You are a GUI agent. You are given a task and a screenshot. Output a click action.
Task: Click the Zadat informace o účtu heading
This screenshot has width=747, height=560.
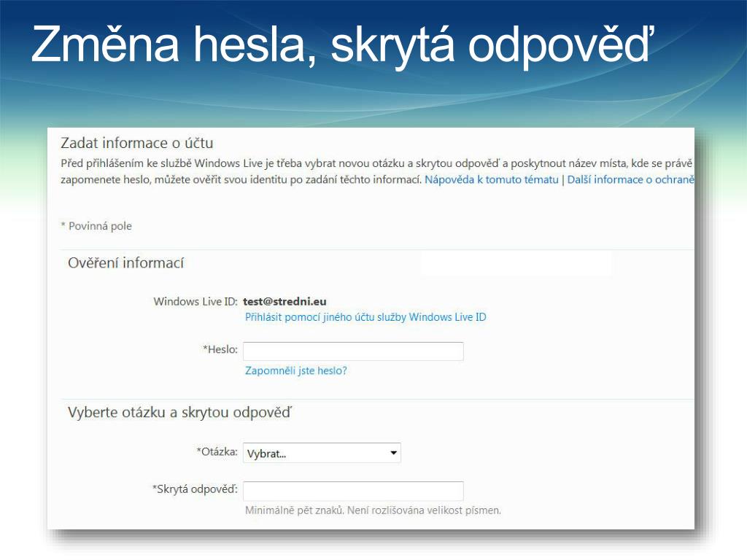coord(136,143)
